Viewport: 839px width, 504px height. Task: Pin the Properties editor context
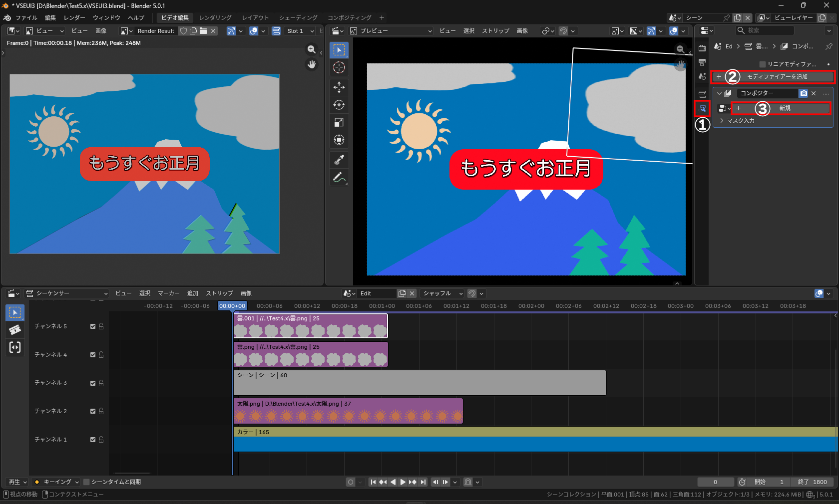click(829, 46)
